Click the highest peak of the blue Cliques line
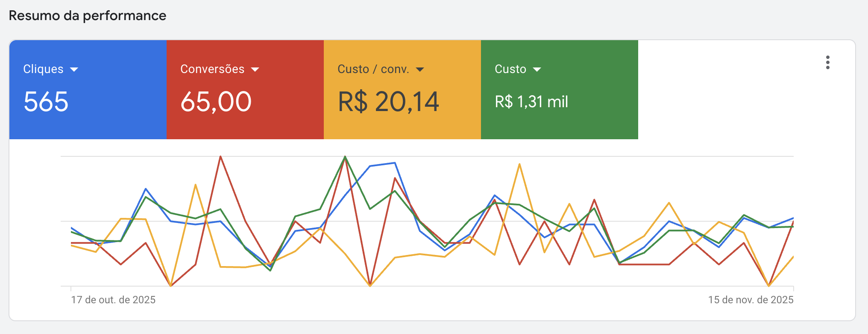 click(395, 163)
